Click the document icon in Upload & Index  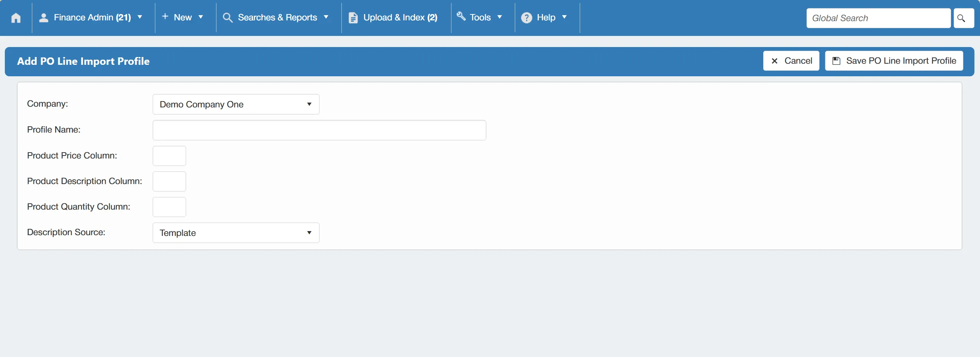point(353,18)
